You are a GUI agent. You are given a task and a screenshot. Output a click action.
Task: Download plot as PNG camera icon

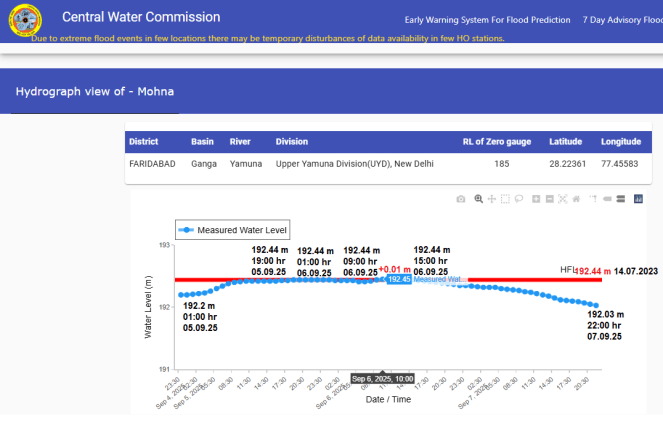[460, 199]
